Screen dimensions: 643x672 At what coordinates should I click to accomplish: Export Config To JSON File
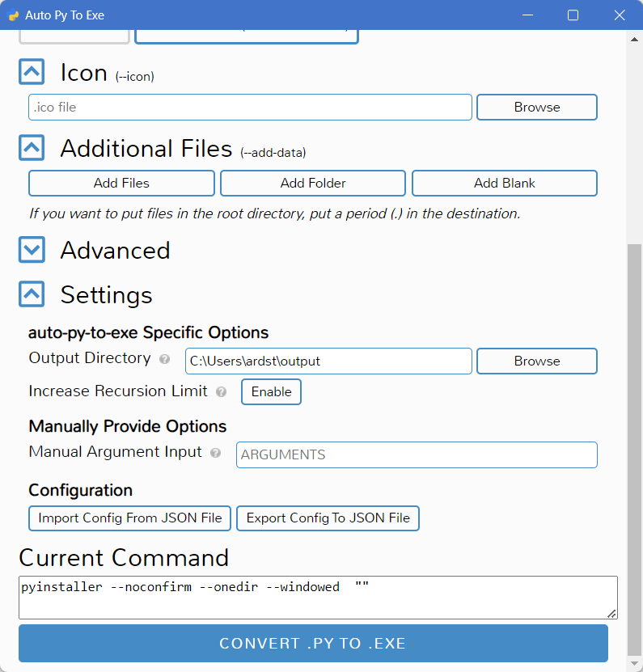point(328,518)
